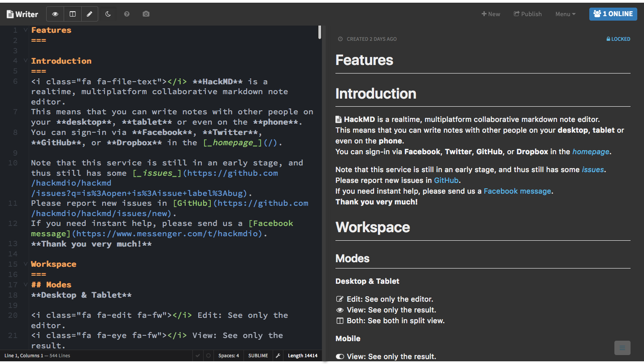Follow the GitHub link in the preview
This screenshot has height=364, width=644.
(x=446, y=180)
